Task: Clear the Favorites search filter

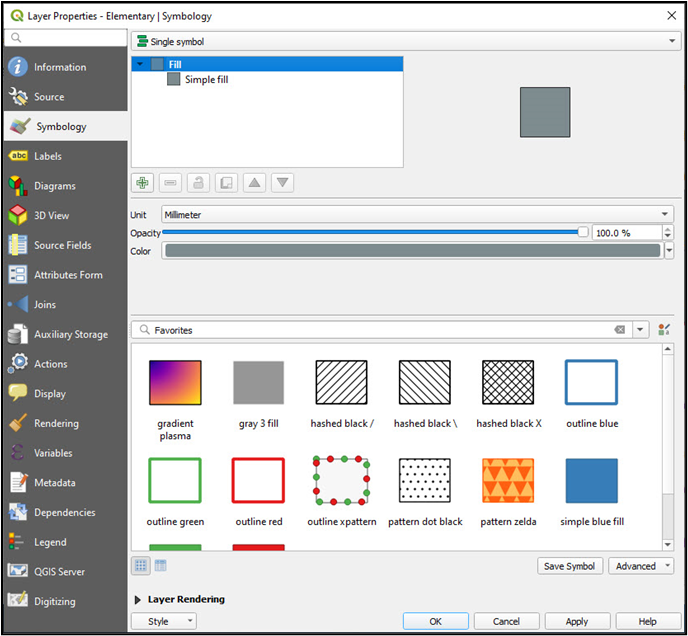Action: [619, 330]
